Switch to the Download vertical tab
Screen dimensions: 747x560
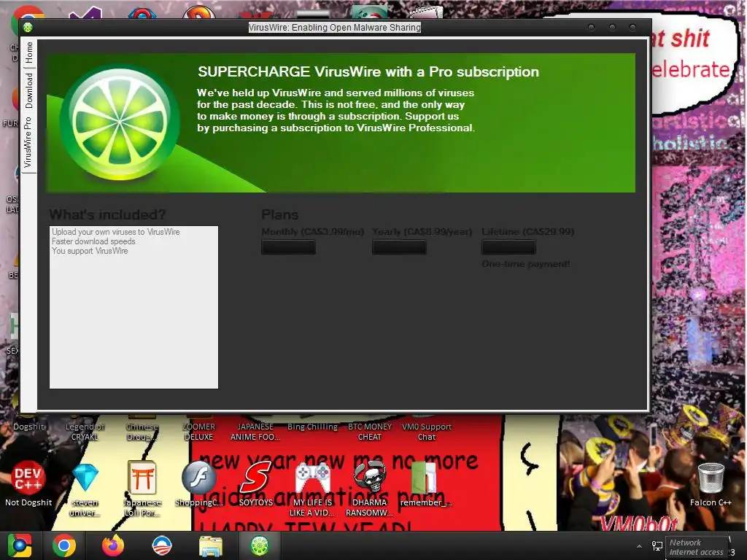tap(29, 90)
